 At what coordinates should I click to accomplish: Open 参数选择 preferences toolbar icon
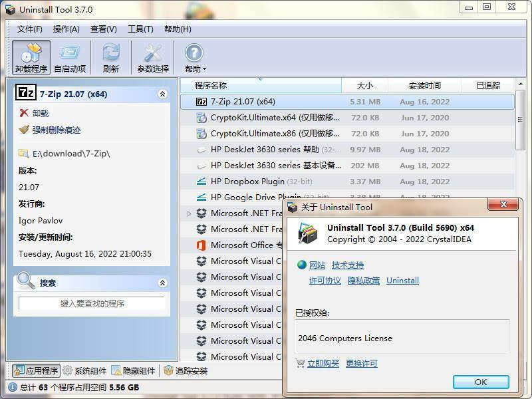point(153,58)
